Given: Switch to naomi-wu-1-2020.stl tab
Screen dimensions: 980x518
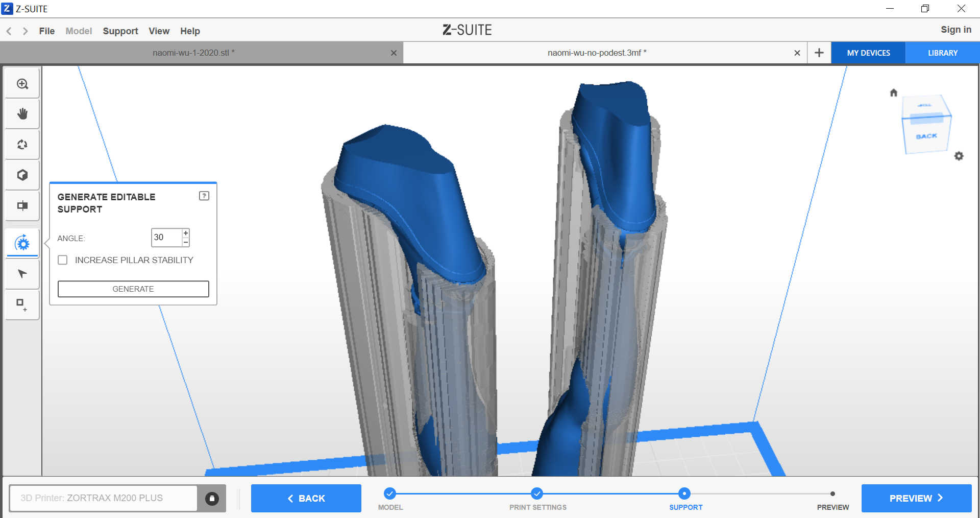Looking at the screenshot, I should 193,53.
